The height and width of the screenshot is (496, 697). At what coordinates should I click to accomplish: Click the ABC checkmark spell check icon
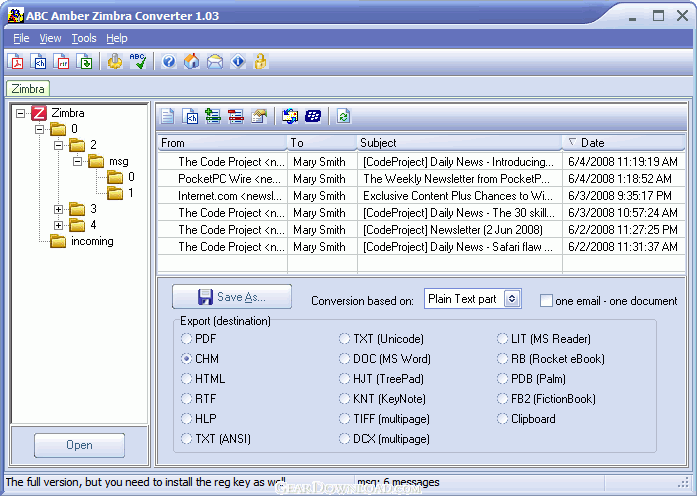pos(138,61)
